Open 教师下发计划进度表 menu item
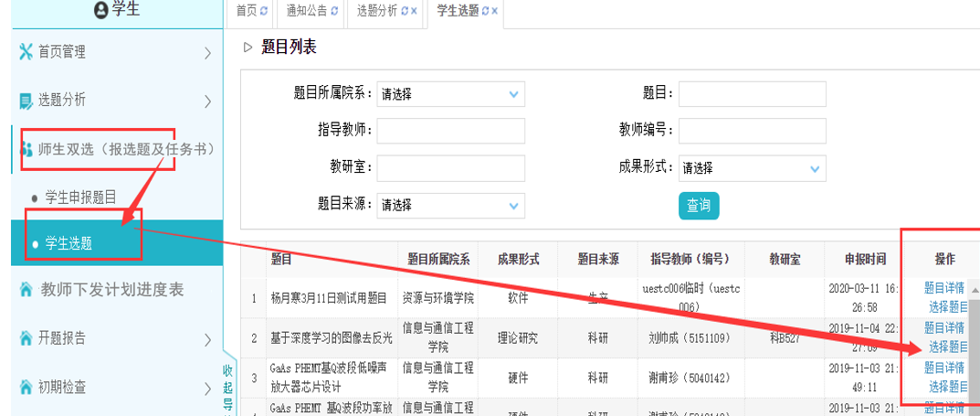The height and width of the screenshot is (416, 980). click(111, 290)
